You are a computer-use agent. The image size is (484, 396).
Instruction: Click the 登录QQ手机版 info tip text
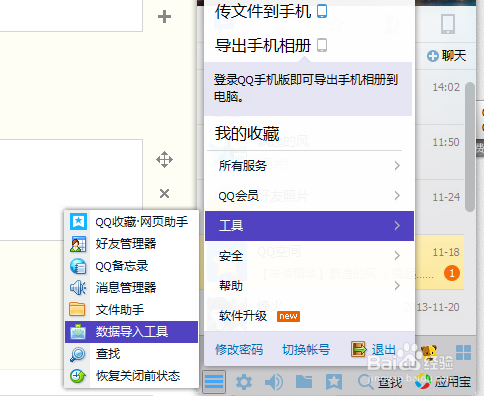click(306, 88)
